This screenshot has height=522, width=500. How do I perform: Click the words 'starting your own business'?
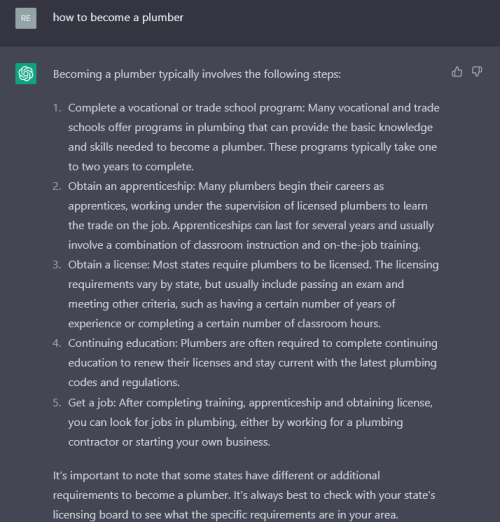tap(202, 442)
